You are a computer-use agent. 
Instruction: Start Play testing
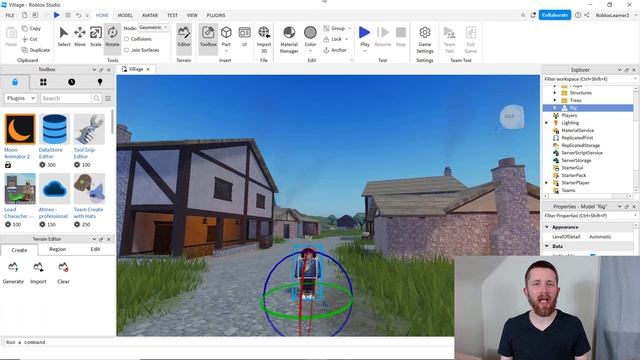coord(364,33)
